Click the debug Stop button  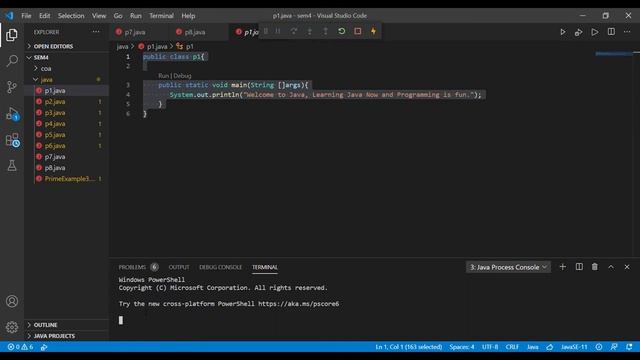coord(358,31)
